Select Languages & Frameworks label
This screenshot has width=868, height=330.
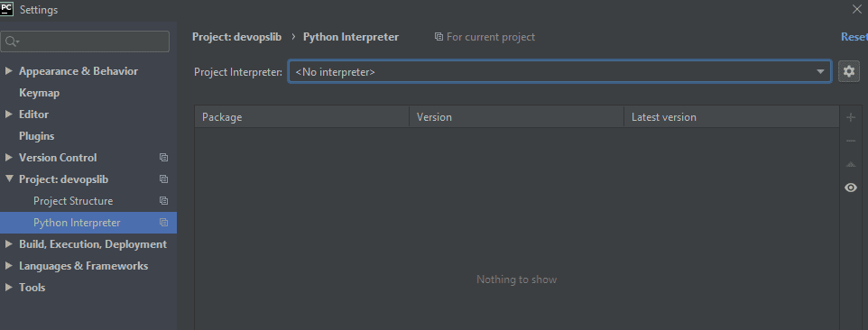(x=84, y=266)
